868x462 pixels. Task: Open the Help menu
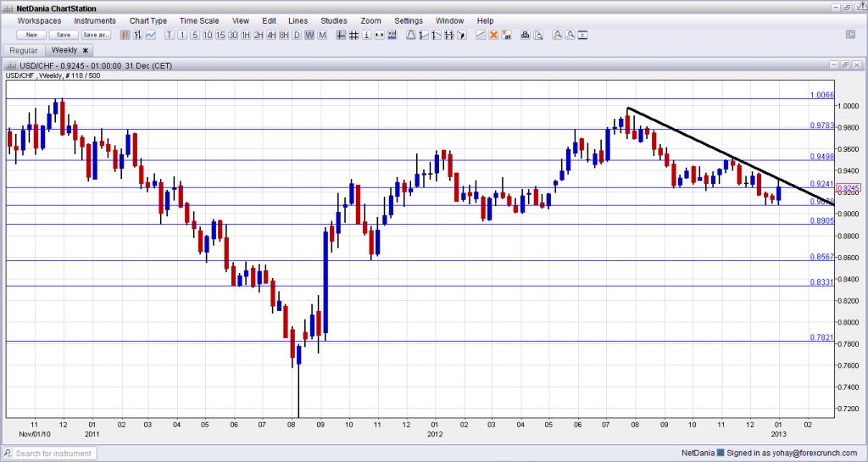485,20
